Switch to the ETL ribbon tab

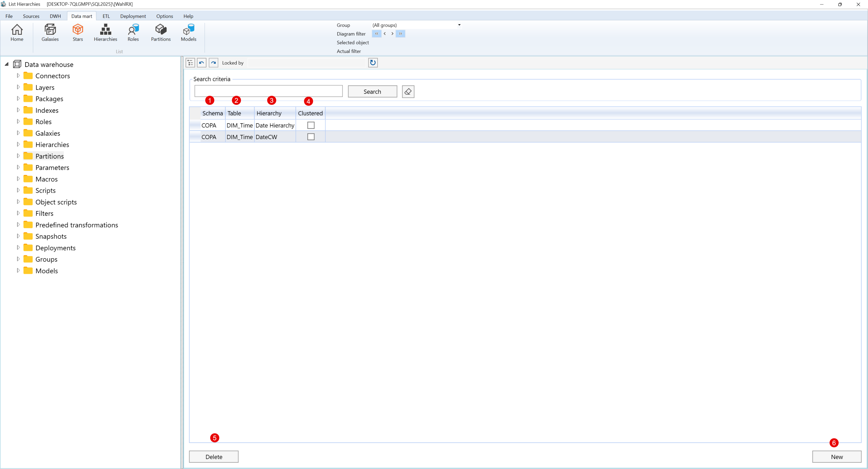106,16
